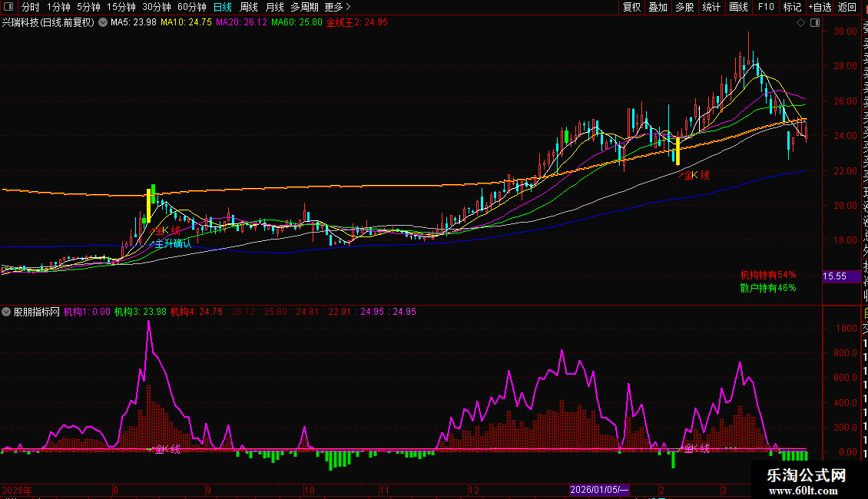The width and height of the screenshot is (868, 499).
Task: Open the 多周期 multi-period view
Action: pyautogui.click(x=304, y=7)
